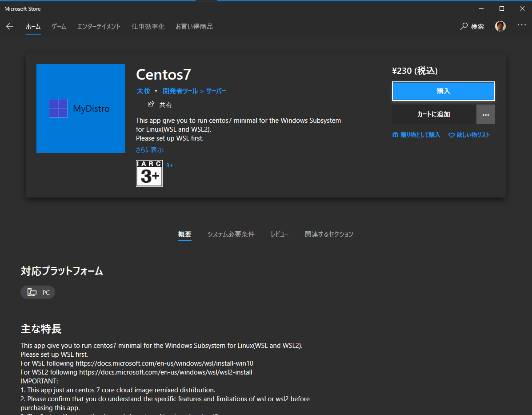This screenshot has width=532, height=415.
Task: Click the Microsoft Store window title
Action: point(22,9)
